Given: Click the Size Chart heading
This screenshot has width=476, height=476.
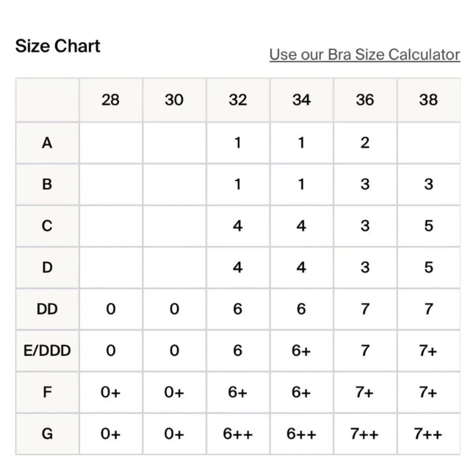Looking at the screenshot, I should coord(58,46).
